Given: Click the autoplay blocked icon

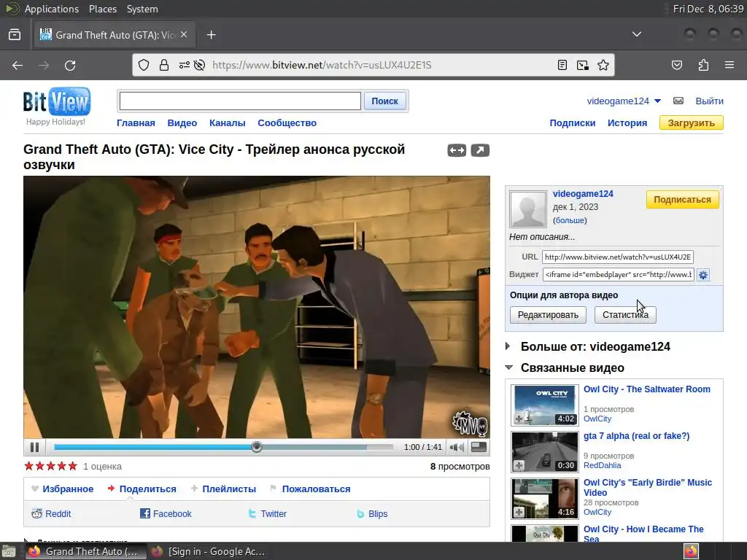Looking at the screenshot, I should [200, 65].
